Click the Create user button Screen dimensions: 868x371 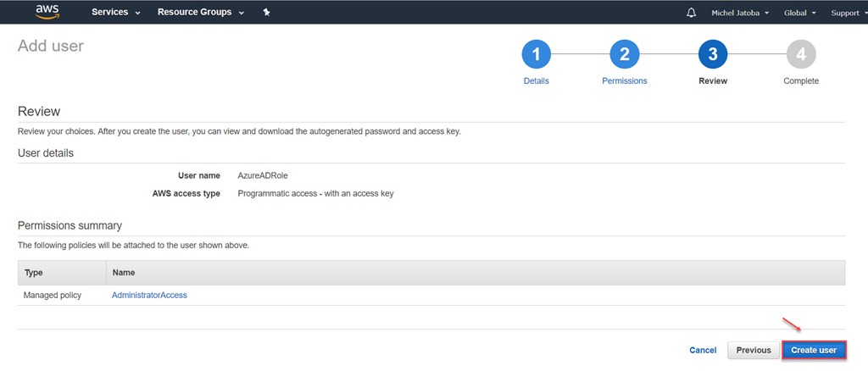[814, 350]
